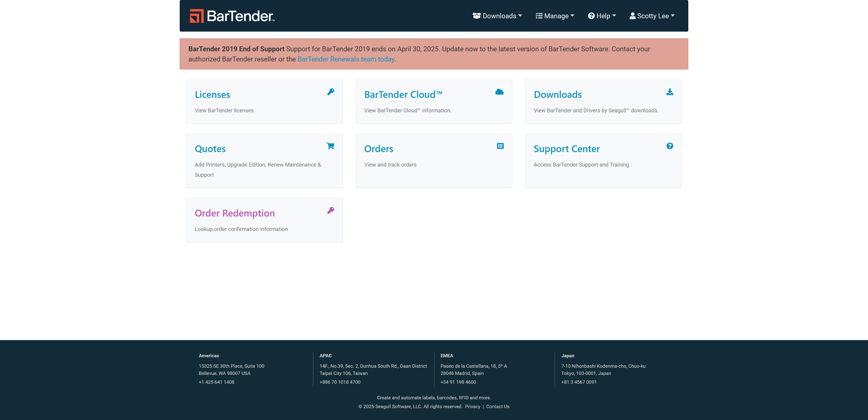Screen dimensions: 868x420
Task: Click the BarTender logo in header
Action: (232, 16)
